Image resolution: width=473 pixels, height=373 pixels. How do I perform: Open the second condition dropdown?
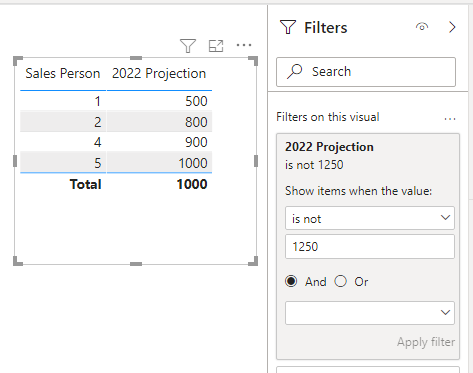[x=370, y=313]
